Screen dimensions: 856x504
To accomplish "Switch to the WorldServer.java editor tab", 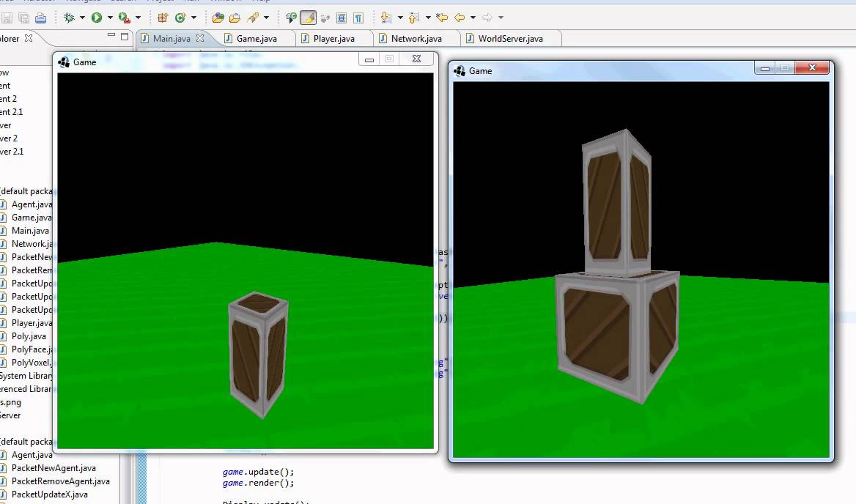I will [x=510, y=39].
